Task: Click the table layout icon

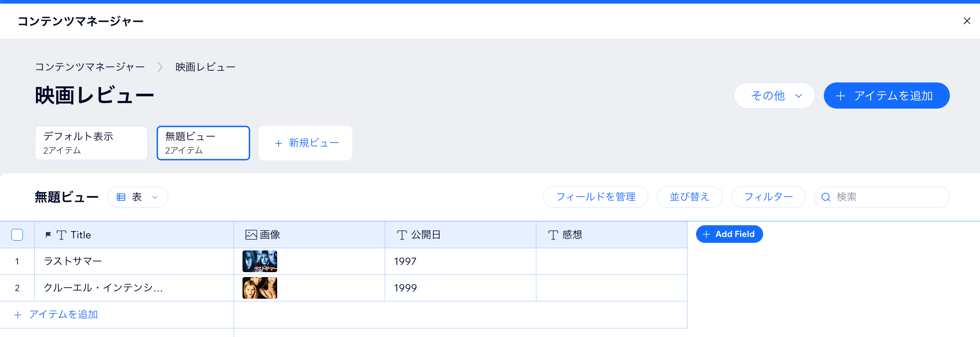Action: click(x=121, y=197)
